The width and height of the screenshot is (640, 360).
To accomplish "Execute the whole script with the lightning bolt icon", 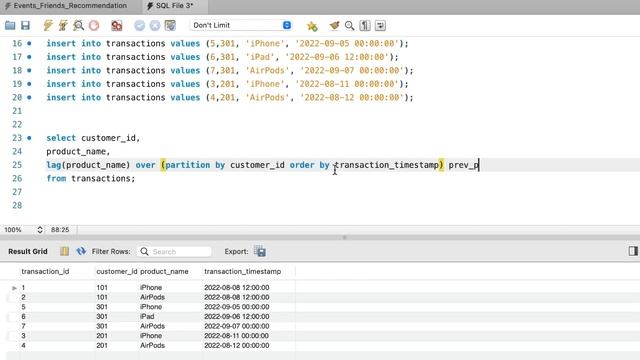I will click(x=48, y=25).
